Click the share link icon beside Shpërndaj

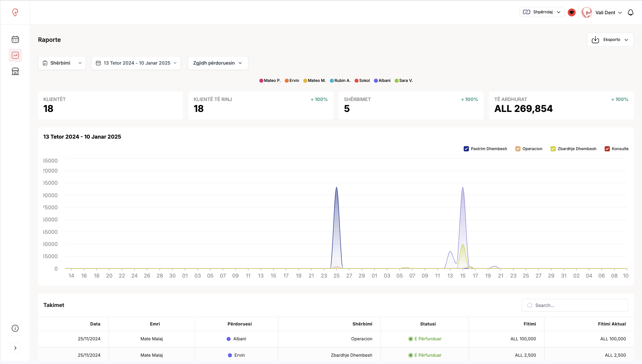click(527, 12)
